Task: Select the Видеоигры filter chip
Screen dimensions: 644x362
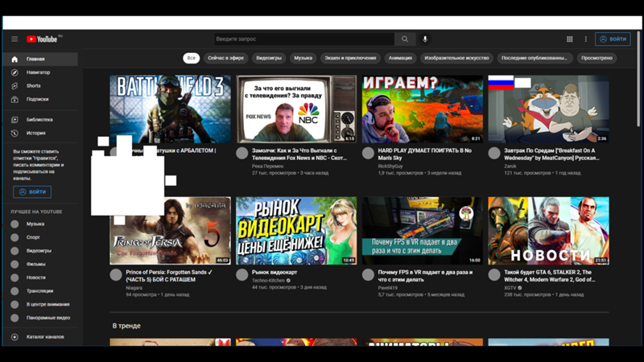Action: [269, 58]
